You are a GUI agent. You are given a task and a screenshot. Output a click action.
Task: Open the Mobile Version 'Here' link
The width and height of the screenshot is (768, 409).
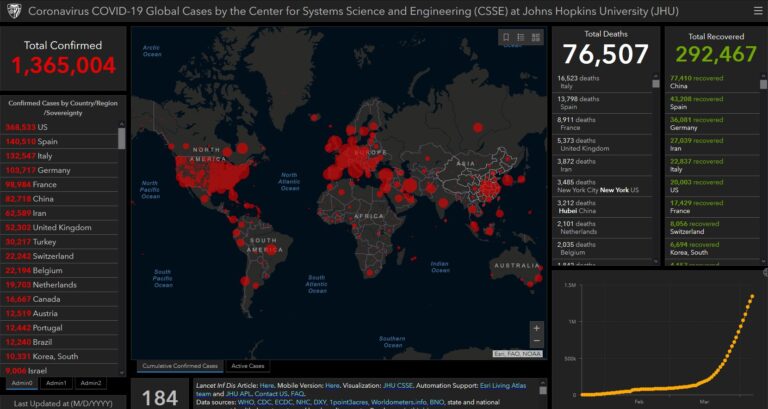[332, 386]
